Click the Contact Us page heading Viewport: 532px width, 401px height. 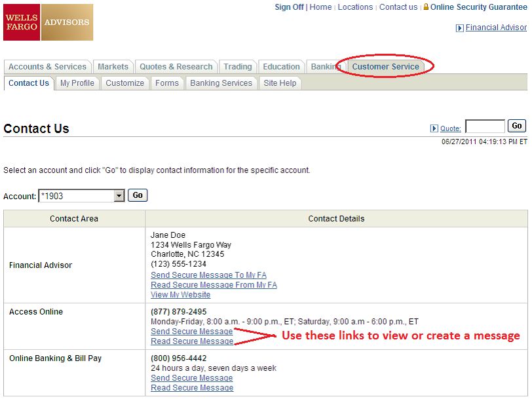(x=36, y=128)
